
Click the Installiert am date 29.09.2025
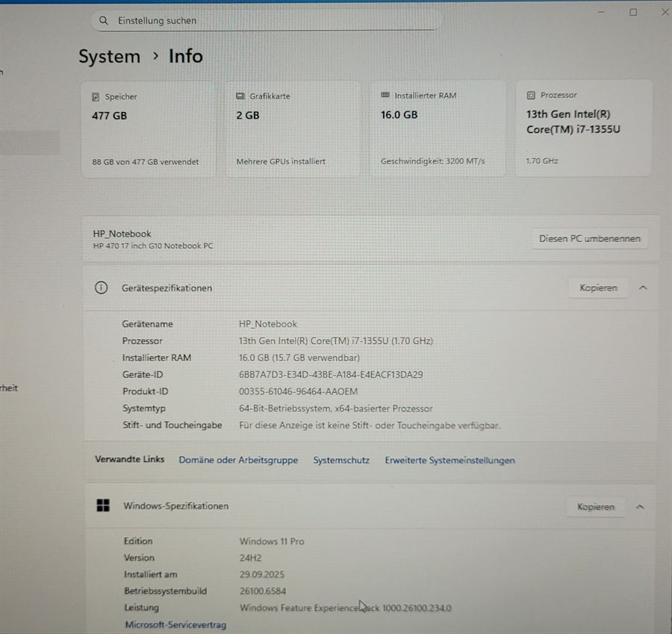click(x=262, y=574)
